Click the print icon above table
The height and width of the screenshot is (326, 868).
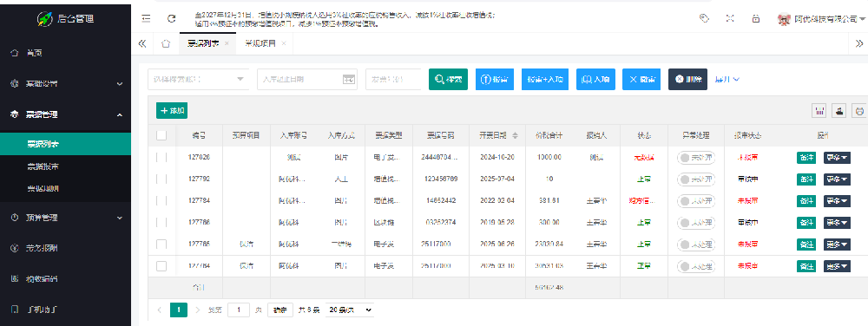(859, 110)
